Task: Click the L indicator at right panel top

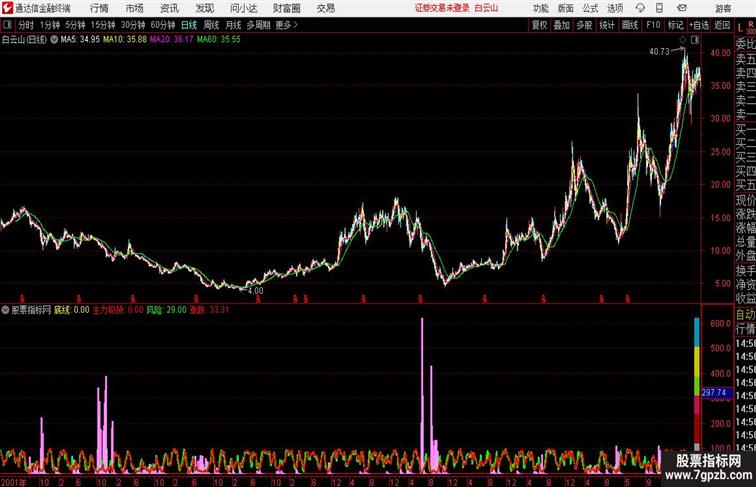Action: tap(741, 28)
